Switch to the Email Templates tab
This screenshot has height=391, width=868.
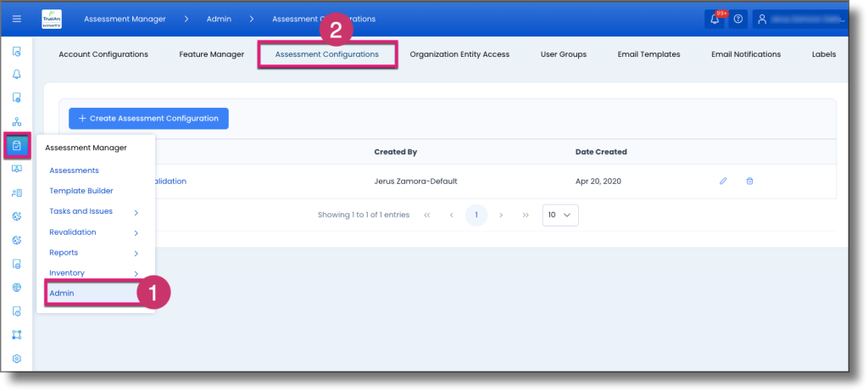coord(648,54)
